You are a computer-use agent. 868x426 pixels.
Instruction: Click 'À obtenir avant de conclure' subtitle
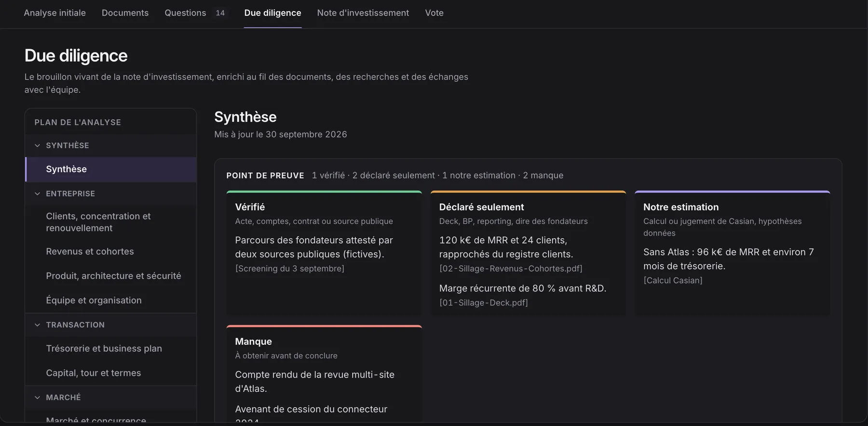[286, 356]
